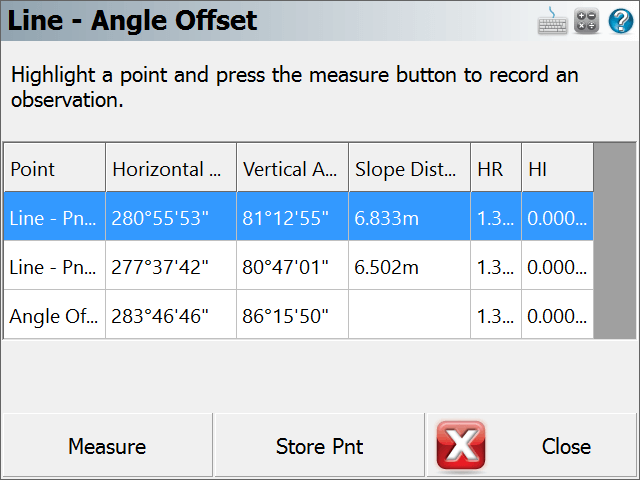The height and width of the screenshot is (480, 640).
Task: Select the row with 277°37'42" angle
Action: click(299, 266)
